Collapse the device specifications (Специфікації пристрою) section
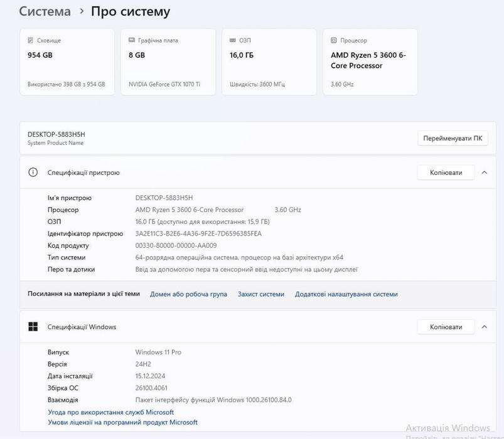Viewport: 504px width, 439px height. click(484, 172)
